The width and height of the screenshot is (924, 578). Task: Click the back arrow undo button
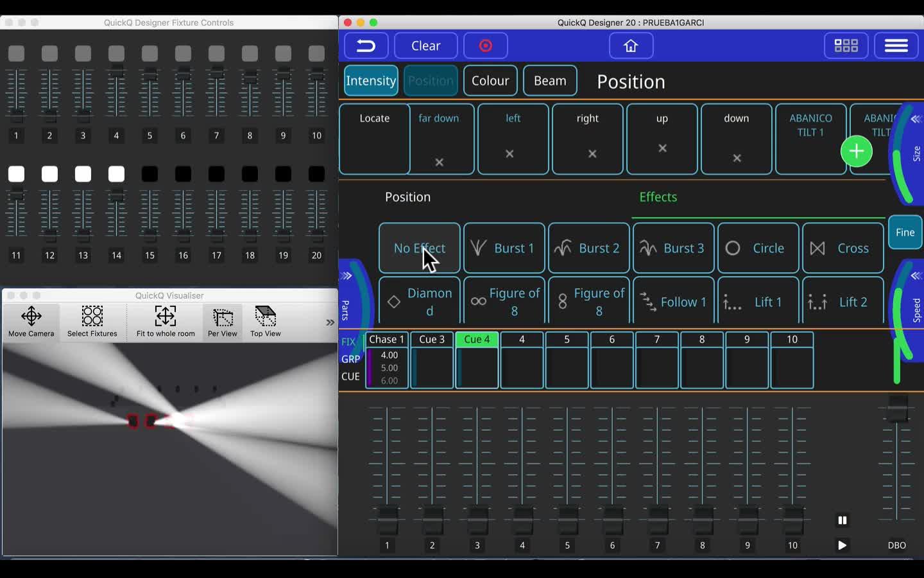click(366, 46)
